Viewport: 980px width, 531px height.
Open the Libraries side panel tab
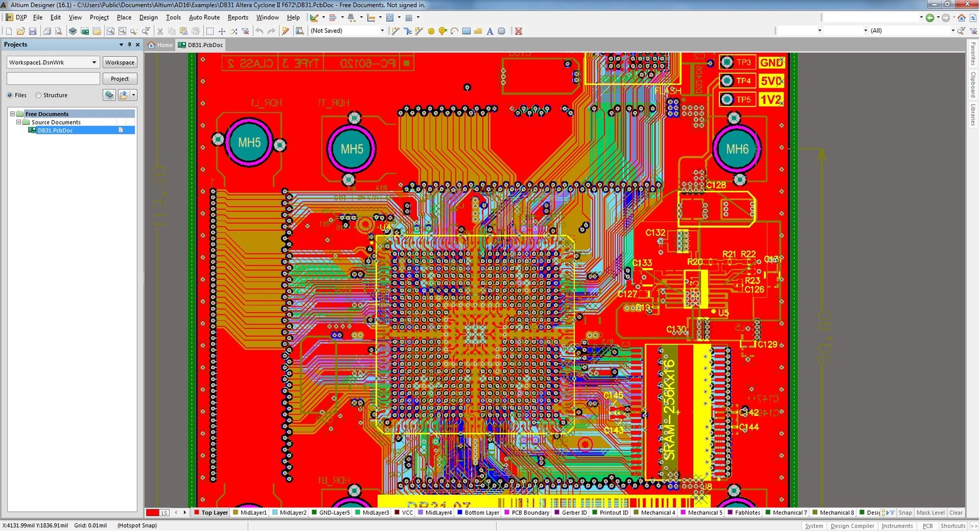pos(973,114)
